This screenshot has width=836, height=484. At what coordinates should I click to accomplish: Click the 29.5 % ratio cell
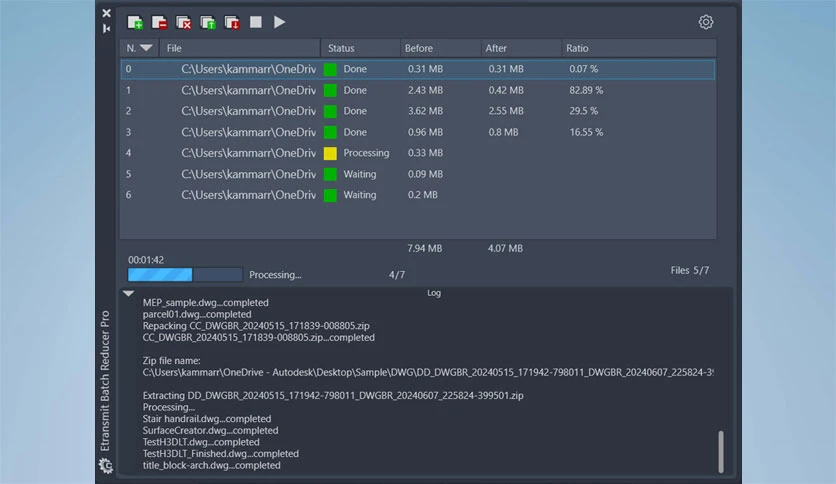(x=583, y=111)
